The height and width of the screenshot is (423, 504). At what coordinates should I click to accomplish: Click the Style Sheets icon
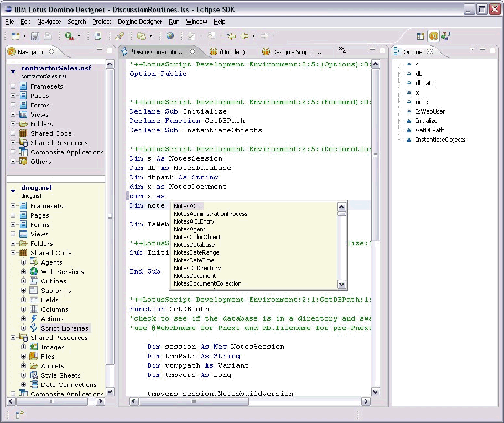point(34,375)
